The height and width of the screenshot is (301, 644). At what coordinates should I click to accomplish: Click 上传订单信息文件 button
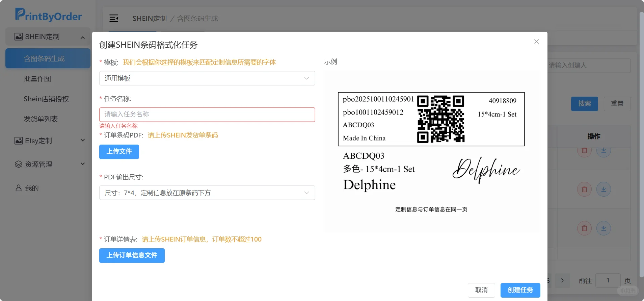click(132, 255)
